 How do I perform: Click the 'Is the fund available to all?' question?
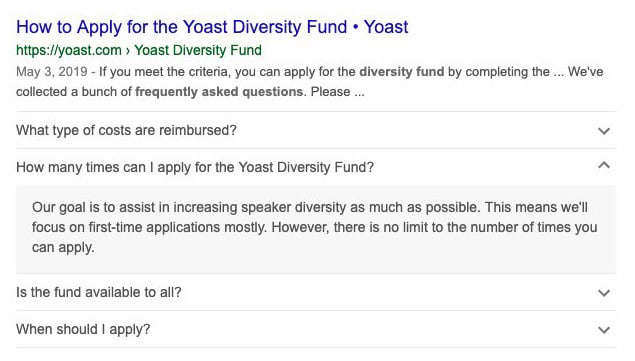tap(99, 292)
